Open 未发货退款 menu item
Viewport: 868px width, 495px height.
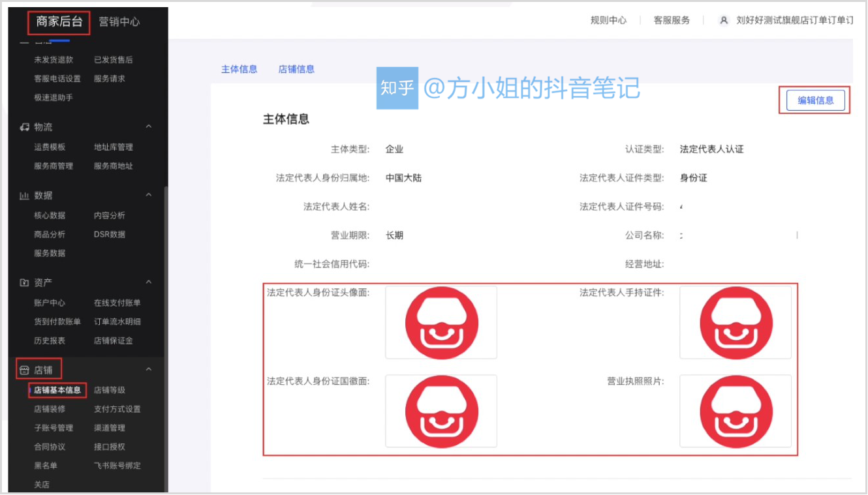54,60
